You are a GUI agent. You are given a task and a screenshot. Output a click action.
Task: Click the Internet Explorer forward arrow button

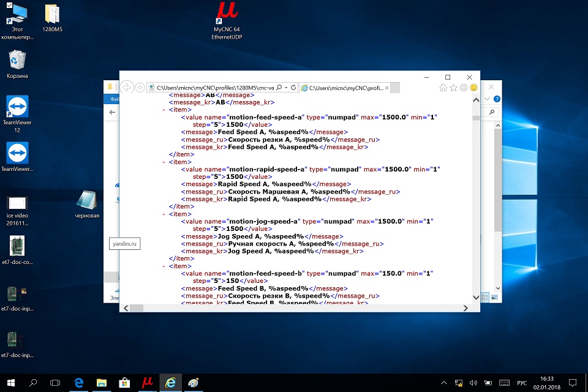click(140, 88)
